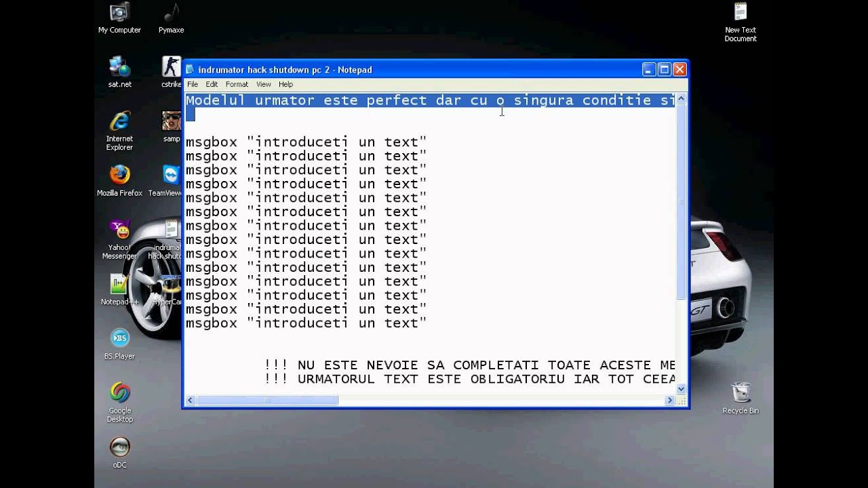The height and width of the screenshot is (488, 868).
Task: Open the View menu in Notepad
Action: tap(264, 84)
